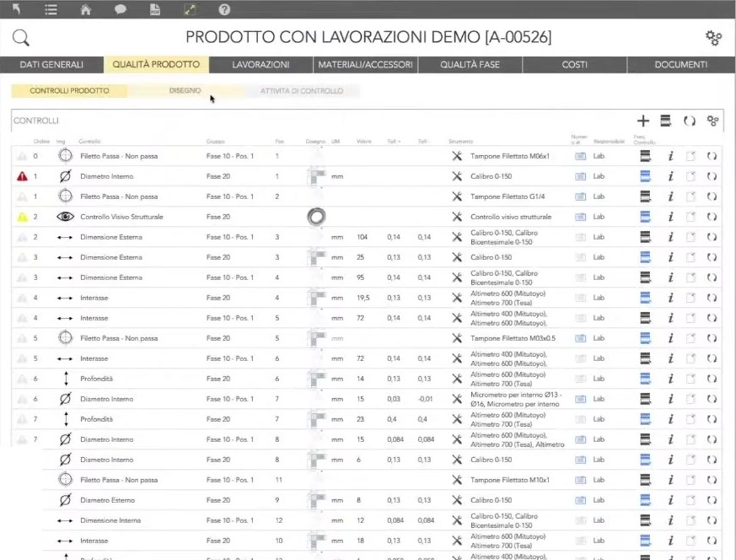Refresh the Controlli panel
Image resolution: width=736 pixels, height=560 pixels.
pyautogui.click(x=689, y=121)
